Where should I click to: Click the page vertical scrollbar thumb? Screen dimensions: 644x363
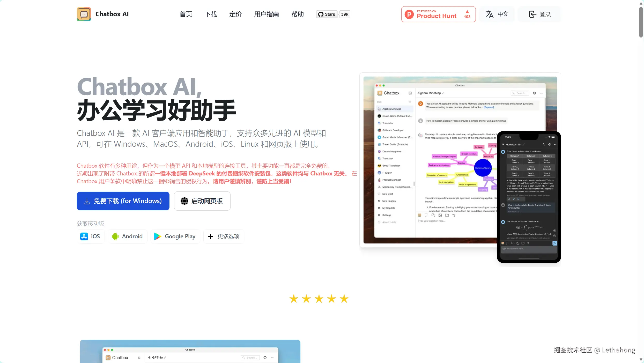point(641,22)
